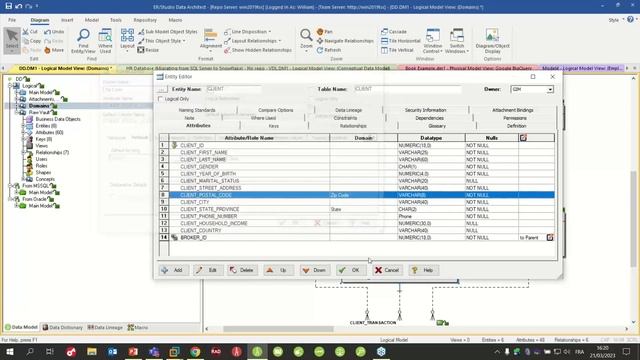Open the Window Control dropdown
The height and width of the screenshot is (360, 640).
pos(433,41)
